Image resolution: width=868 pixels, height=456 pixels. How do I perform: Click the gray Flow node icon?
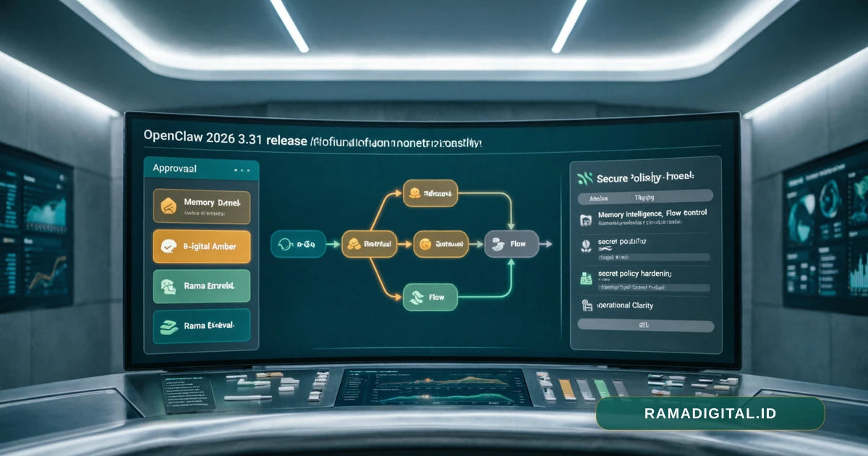coord(498,245)
